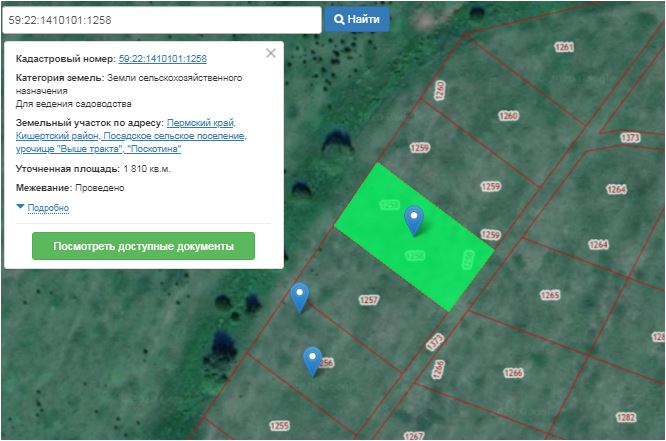Screen dimensions: 666x441
Task: Focus the cadastral number search field
Action: 160,19
